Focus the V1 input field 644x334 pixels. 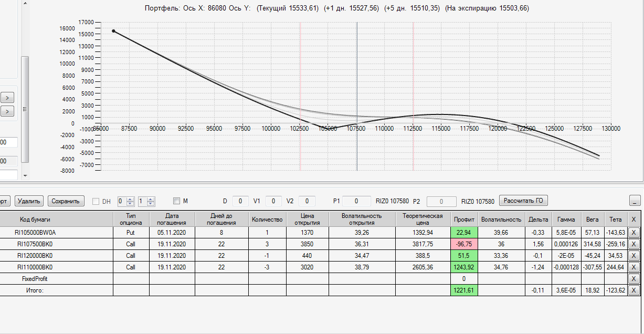(x=273, y=201)
